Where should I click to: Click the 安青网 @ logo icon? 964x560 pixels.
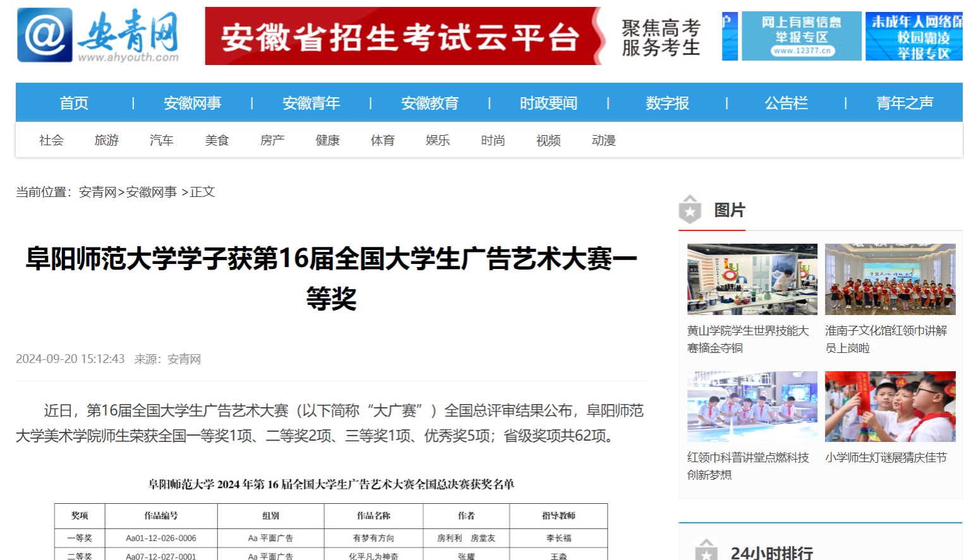click(45, 35)
